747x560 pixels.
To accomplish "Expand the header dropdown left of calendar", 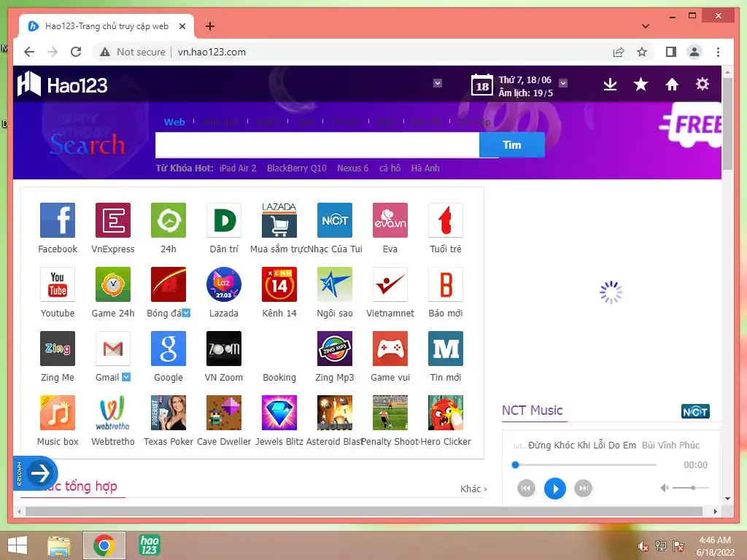I will click(438, 83).
